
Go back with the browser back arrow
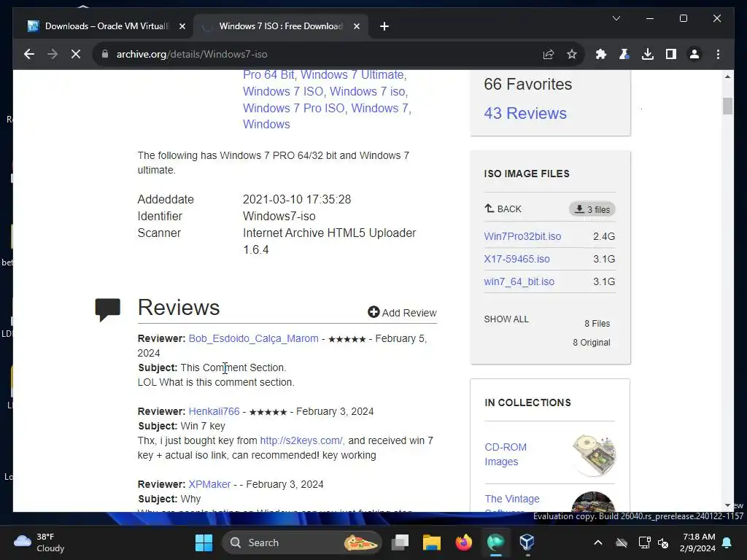(x=29, y=54)
